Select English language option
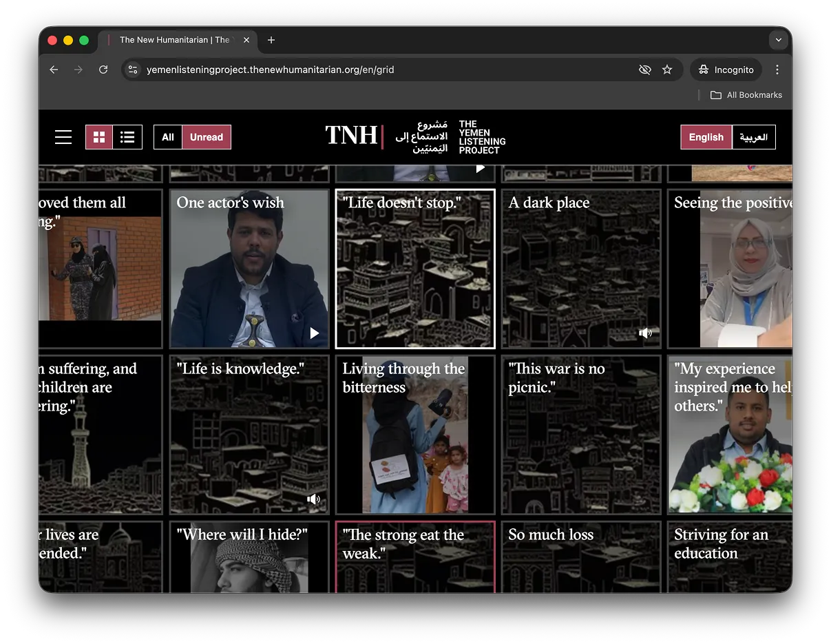 706,137
